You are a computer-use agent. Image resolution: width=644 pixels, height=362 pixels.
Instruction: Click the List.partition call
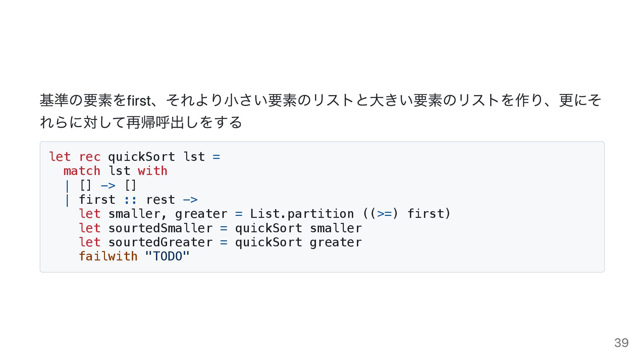pyautogui.click(x=302, y=214)
